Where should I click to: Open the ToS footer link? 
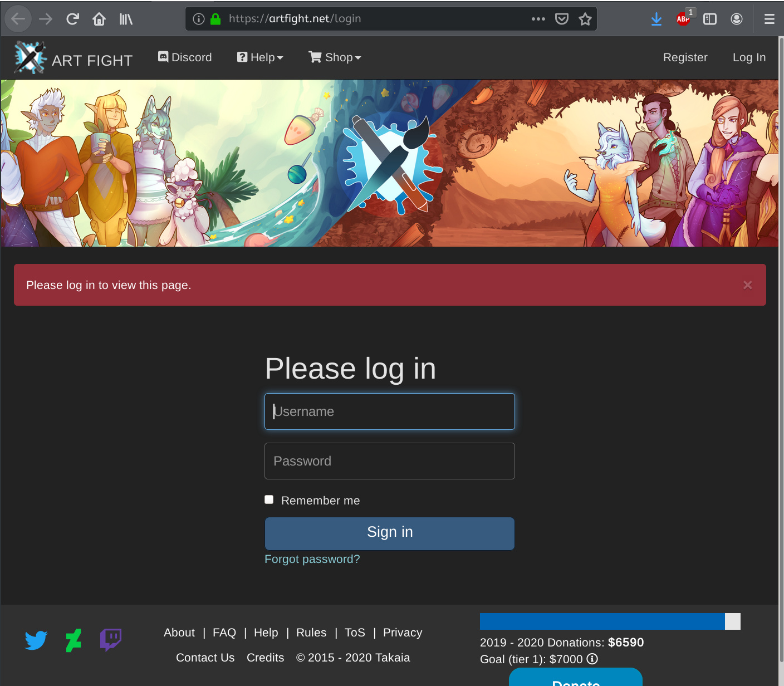(x=355, y=633)
